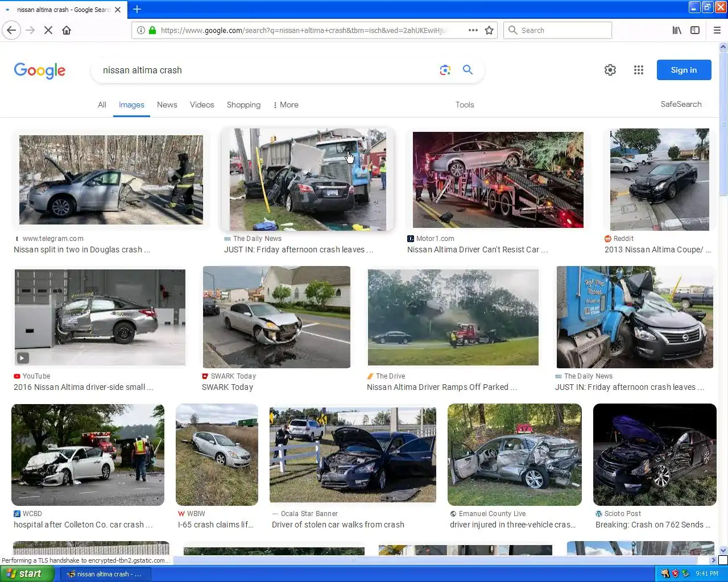The image size is (728, 582).
Task: Click 'Nissan Altima Driver Ramps Off Parked' link
Action: (441, 387)
